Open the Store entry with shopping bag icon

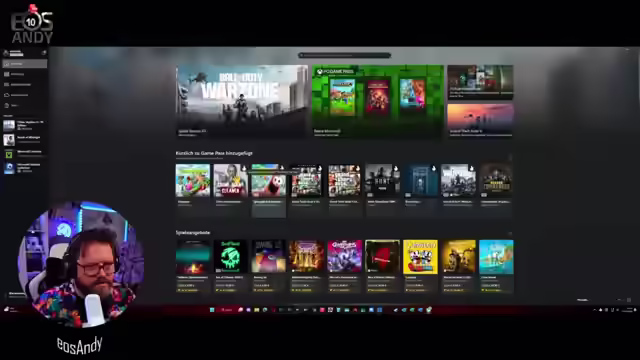coord(24,105)
